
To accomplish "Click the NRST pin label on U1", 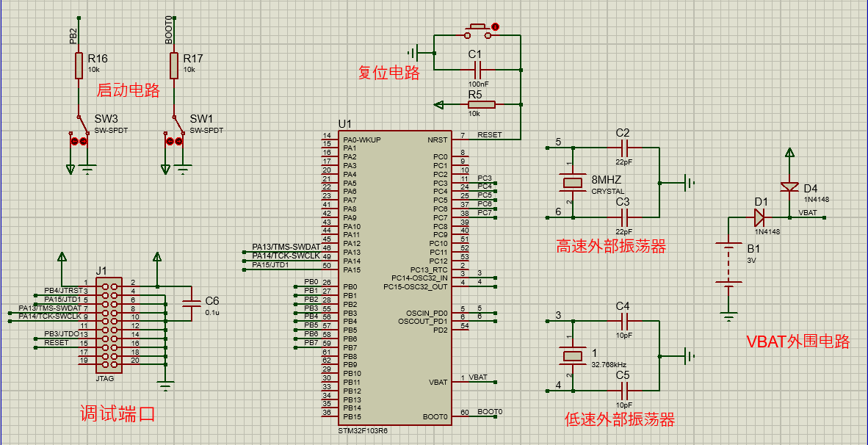I will (437, 140).
